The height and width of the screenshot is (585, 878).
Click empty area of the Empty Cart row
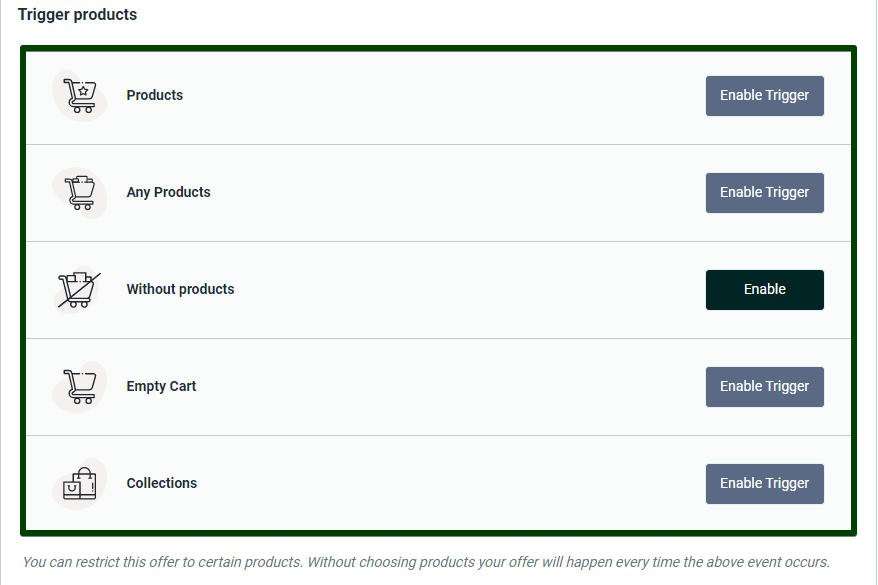[440, 387]
